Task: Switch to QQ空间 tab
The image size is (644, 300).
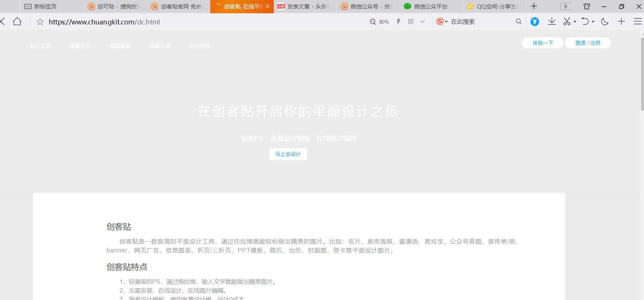Action: click(495, 7)
